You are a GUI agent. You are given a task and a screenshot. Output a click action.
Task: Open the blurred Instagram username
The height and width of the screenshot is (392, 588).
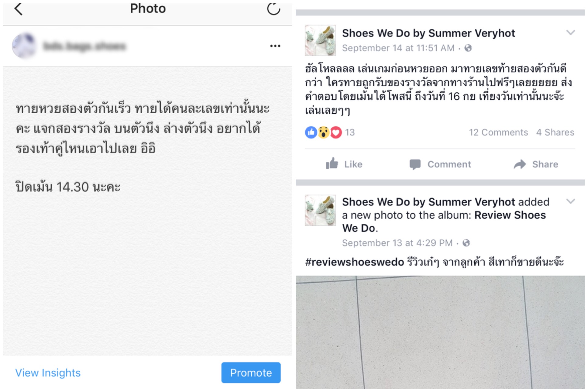(x=84, y=46)
